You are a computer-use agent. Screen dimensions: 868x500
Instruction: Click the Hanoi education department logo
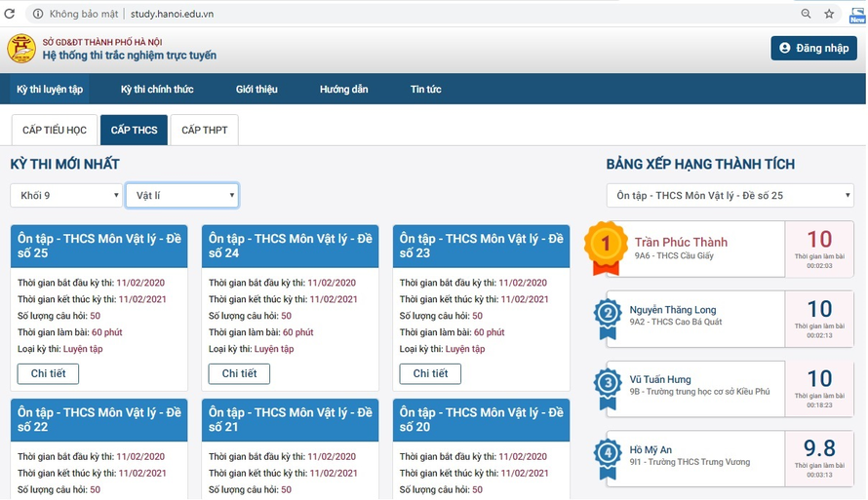tap(21, 49)
